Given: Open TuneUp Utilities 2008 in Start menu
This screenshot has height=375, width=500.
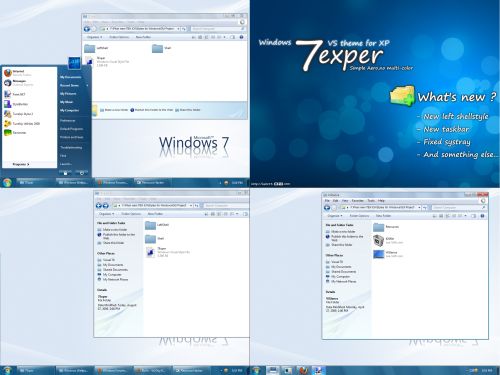Looking at the screenshot, I should (22, 123).
